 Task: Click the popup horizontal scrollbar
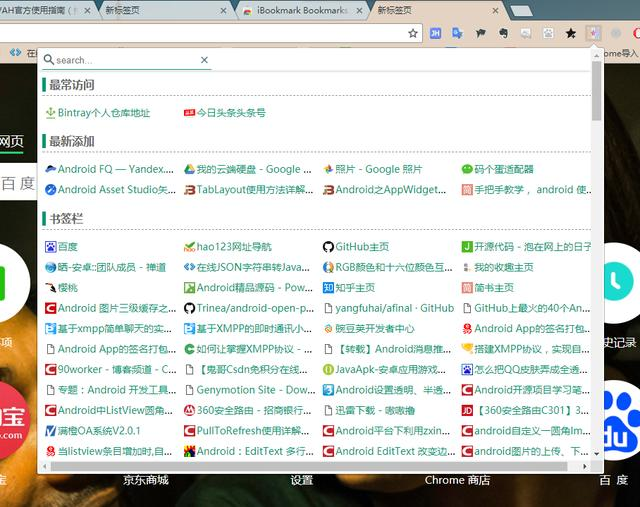(309, 466)
